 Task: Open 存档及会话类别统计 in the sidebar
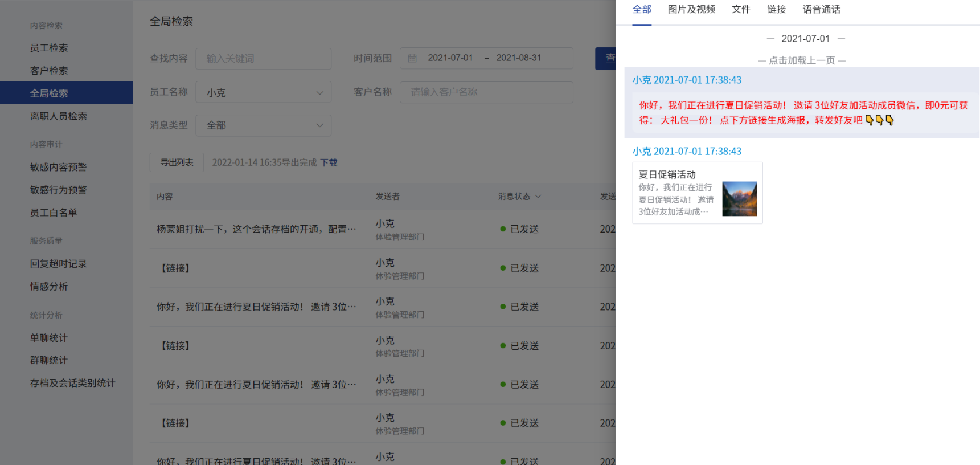click(72, 383)
